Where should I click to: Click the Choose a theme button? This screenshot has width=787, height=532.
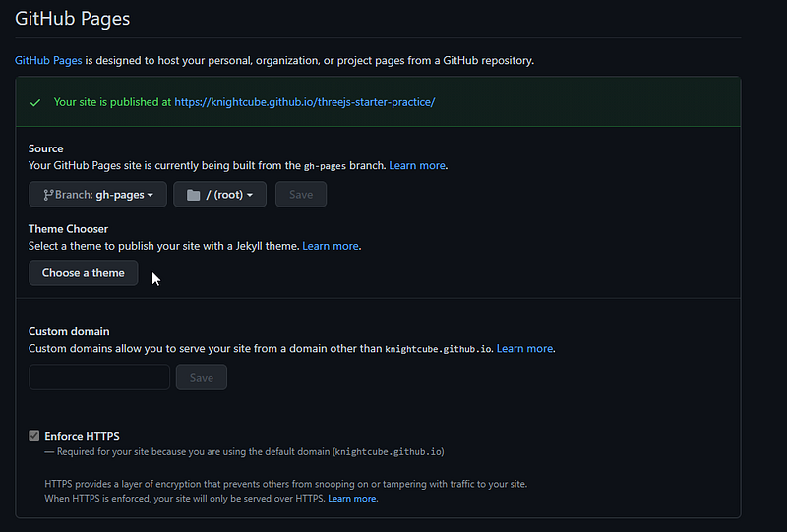click(84, 273)
